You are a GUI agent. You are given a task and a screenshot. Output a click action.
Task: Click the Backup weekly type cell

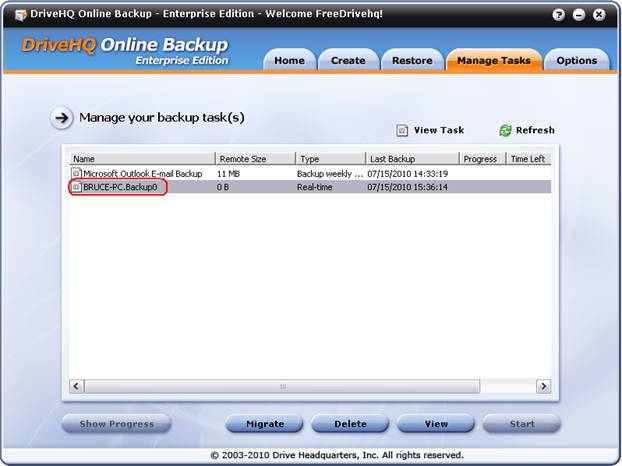(330, 173)
